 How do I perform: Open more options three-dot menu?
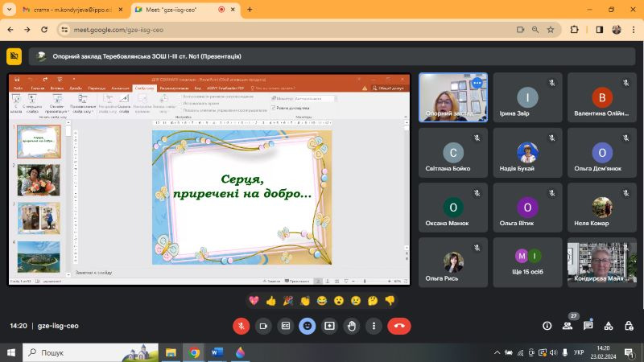(x=374, y=326)
